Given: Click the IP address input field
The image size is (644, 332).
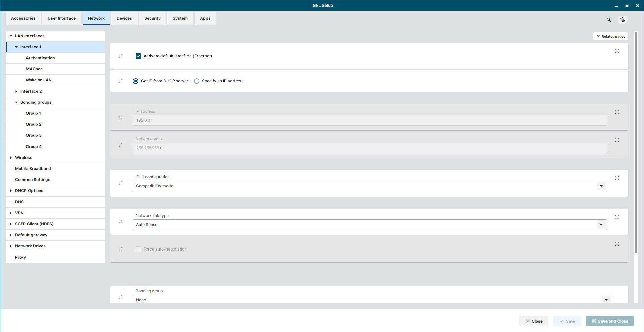Looking at the screenshot, I should [x=370, y=120].
